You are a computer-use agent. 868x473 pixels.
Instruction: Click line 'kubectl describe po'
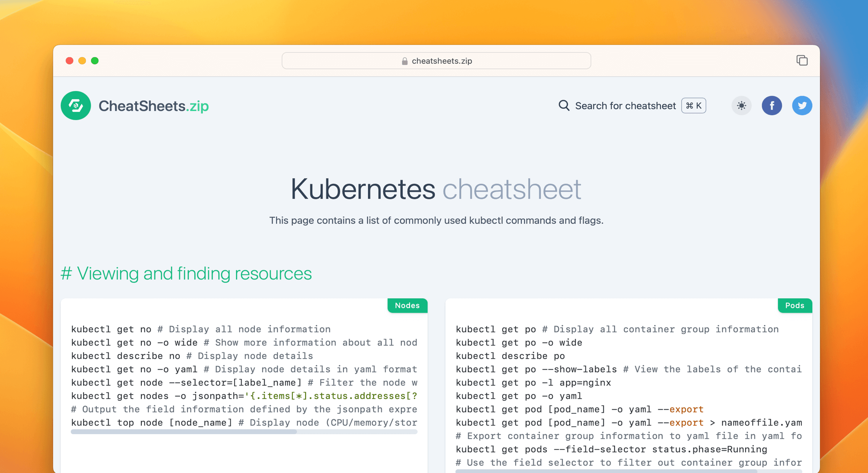click(x=510, y=356)
